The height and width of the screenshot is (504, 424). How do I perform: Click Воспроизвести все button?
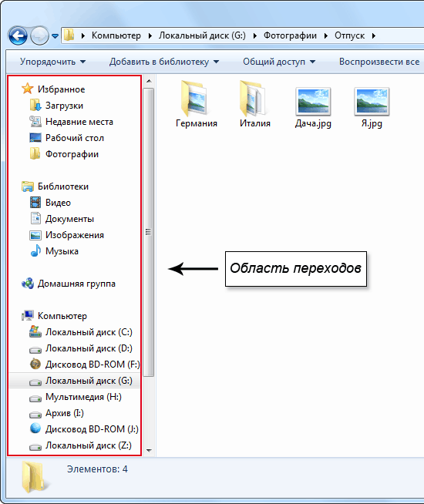click(379, 62)
